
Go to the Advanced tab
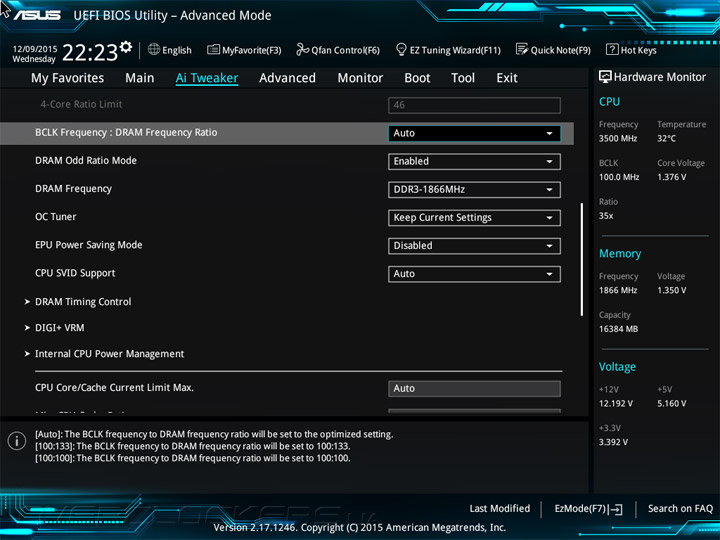(x=287, y=78)
